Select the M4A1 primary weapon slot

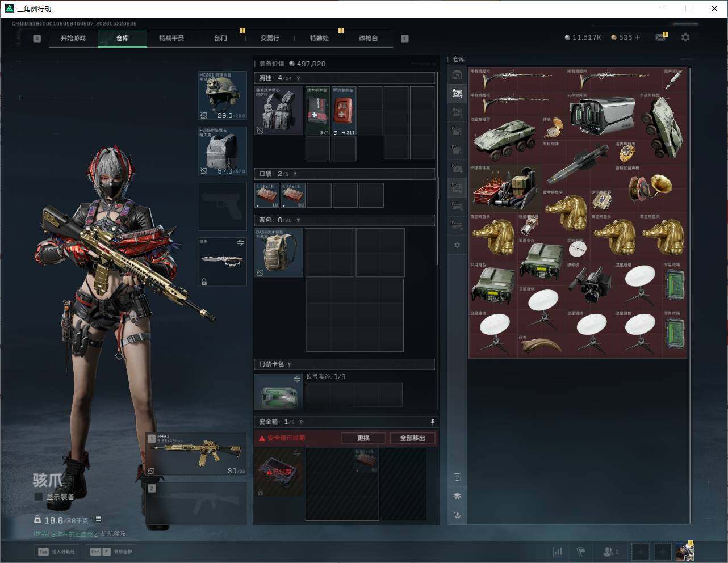click(196, 455)
